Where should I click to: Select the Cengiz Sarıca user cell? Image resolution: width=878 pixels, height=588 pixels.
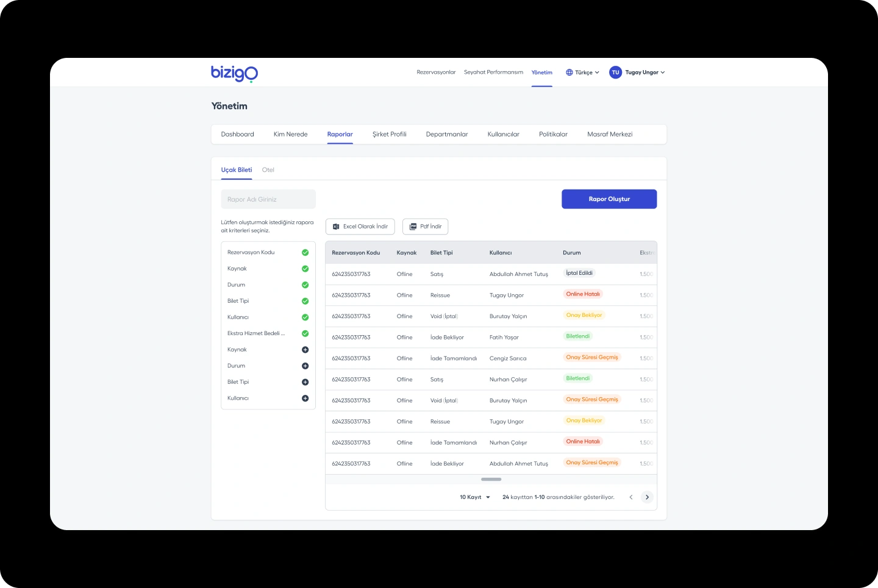(x=508, y=358)
